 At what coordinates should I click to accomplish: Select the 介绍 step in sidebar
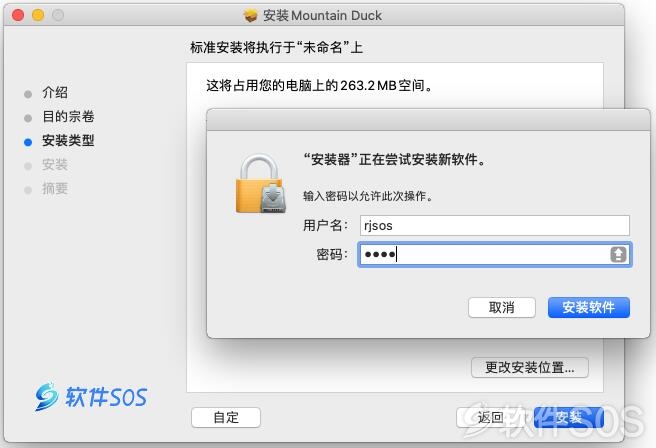[x=55, y=92]
